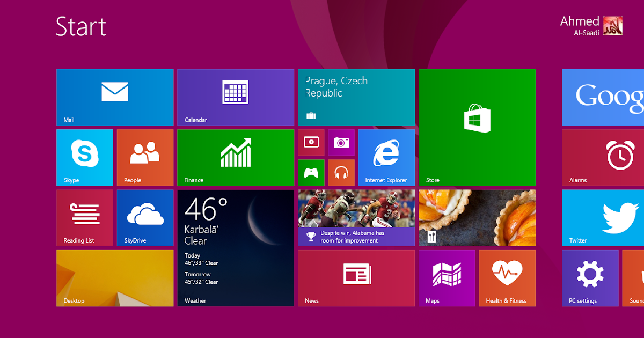Open the Food & Drink tile
Viewport: 644px width, 338px height.
tap(477, 218)
